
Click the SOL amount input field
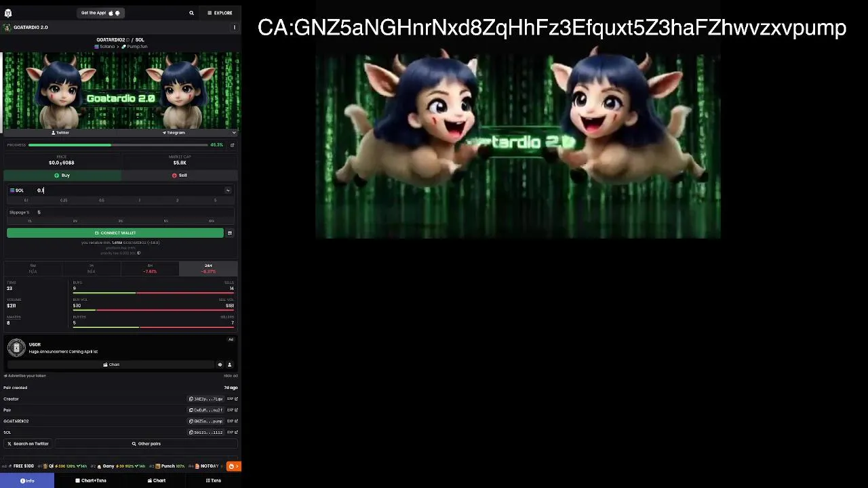pyautogui.click(x=129, y=190)
